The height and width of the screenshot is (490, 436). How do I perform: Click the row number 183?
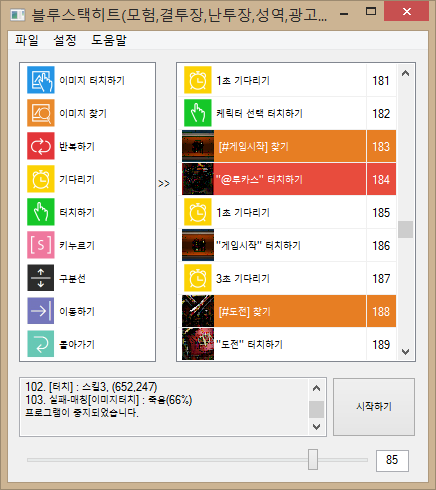(x=381, y=147)
